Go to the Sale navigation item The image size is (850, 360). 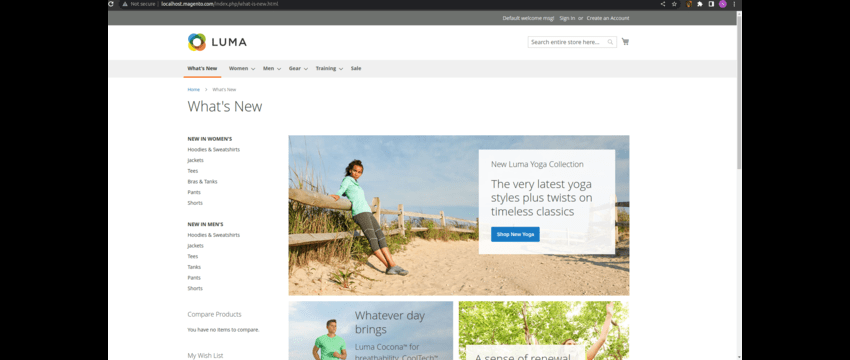pyautogui.click(x=356, y=68)
